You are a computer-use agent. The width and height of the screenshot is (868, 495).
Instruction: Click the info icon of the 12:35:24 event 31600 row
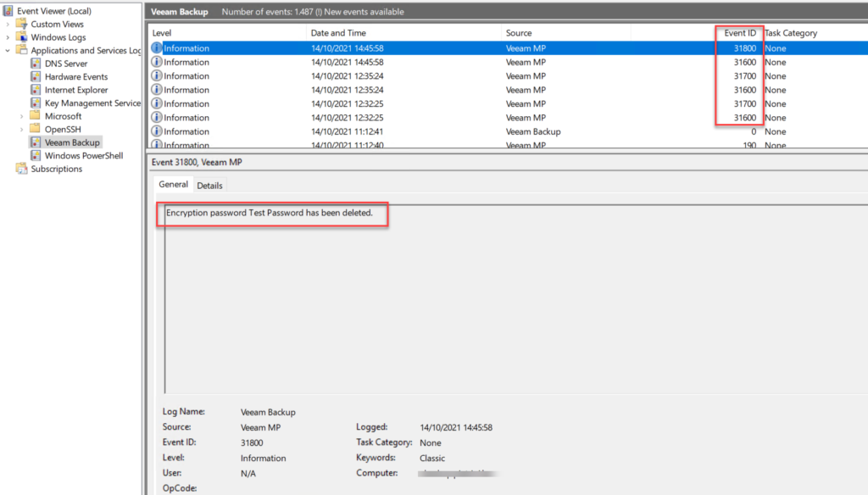click(x=157, y=90)
